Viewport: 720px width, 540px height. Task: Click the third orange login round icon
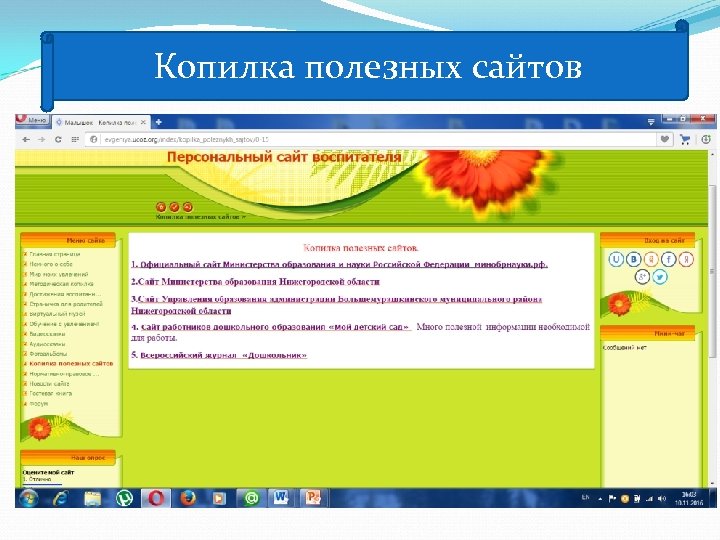(188, 207)
